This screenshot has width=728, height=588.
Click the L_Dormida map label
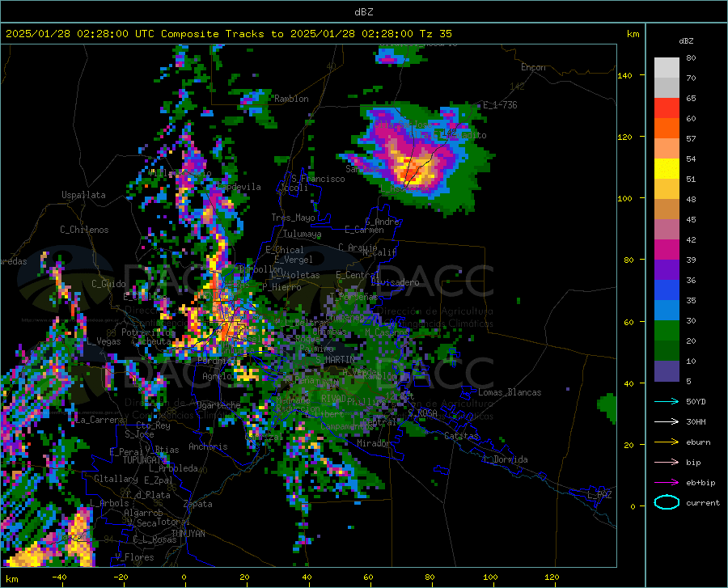tap(505, 459)
